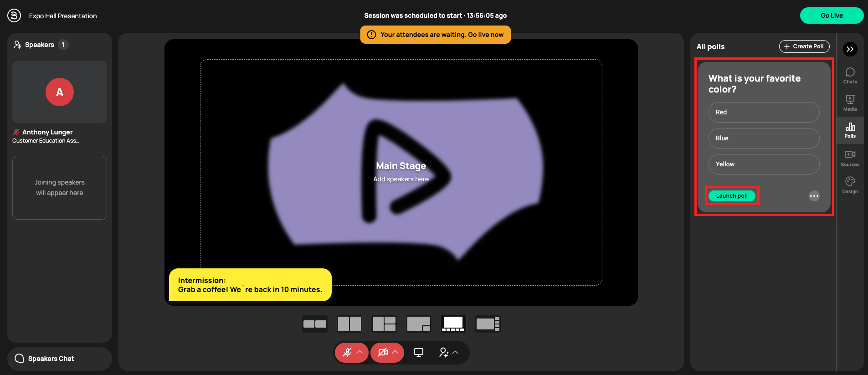Expand the invite speaker options chevron
Image resolution: width=868 pixels, height=375 pixels.
455,352
